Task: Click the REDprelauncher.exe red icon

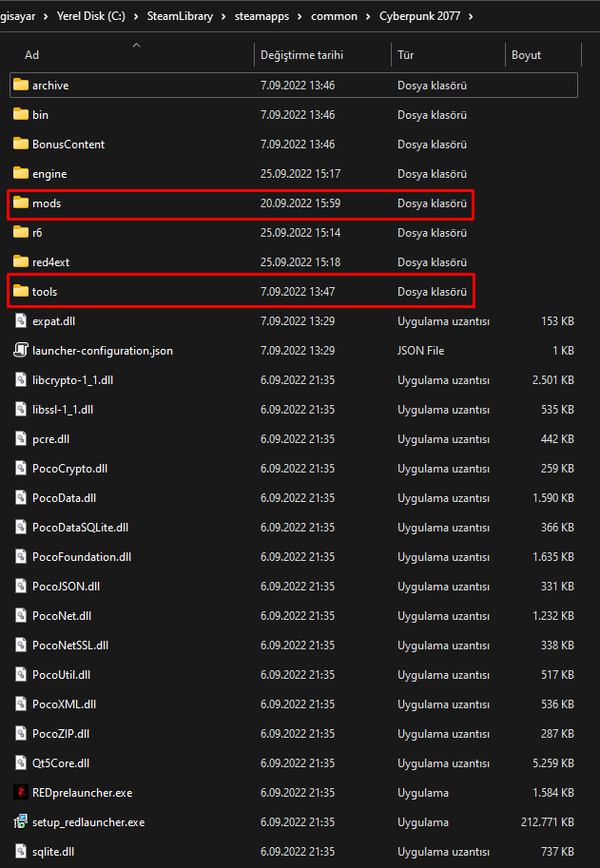Action: [x=21, y=792]
